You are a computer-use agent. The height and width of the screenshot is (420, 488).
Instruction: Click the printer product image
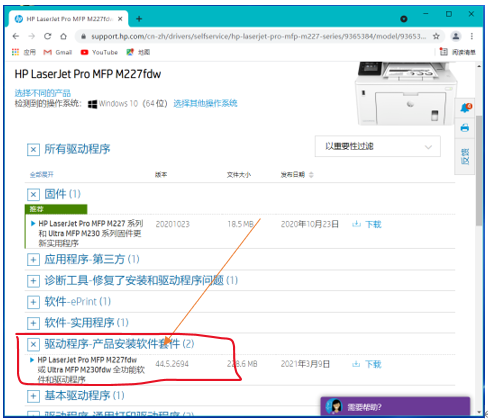(406, 93)
